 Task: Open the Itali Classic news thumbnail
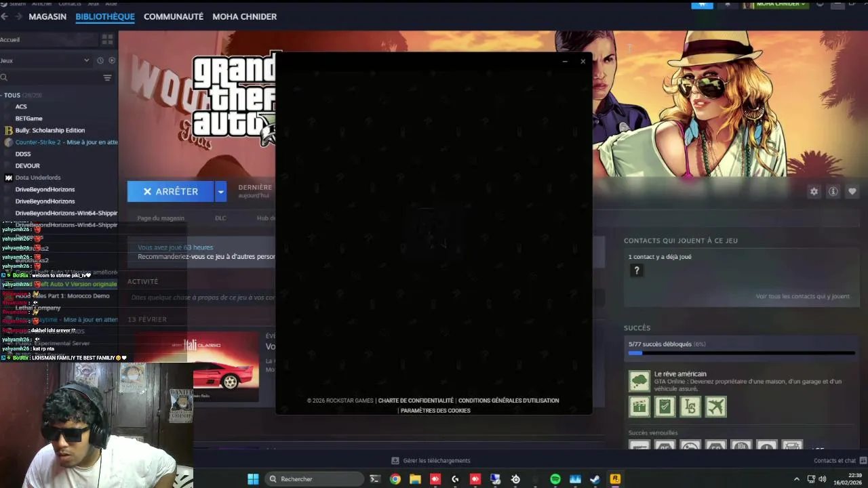[195, 366]
